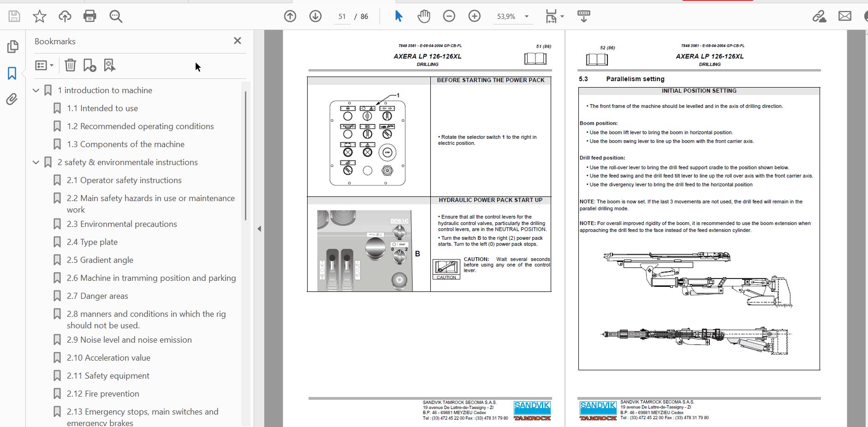The image size is (868, 427).
Task: Open bookmark '2.1 Operator safety instructions'
Action: [124, 180]
